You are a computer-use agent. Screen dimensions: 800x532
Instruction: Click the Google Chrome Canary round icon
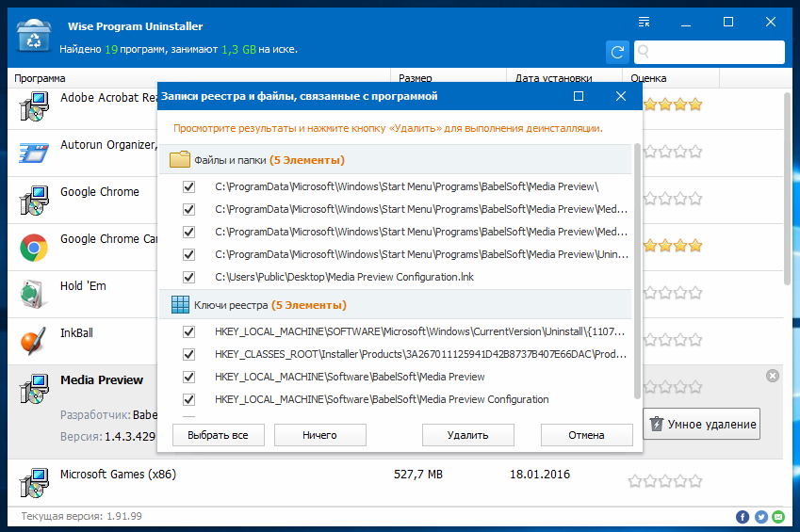click(34, 248)
